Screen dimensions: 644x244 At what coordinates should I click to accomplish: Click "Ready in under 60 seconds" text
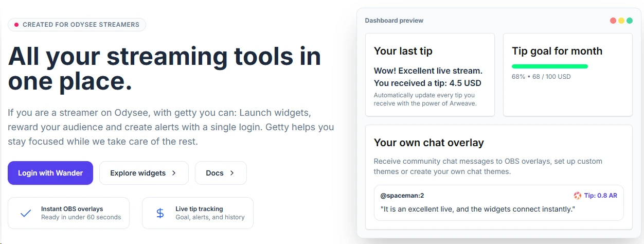pos(81,217)
